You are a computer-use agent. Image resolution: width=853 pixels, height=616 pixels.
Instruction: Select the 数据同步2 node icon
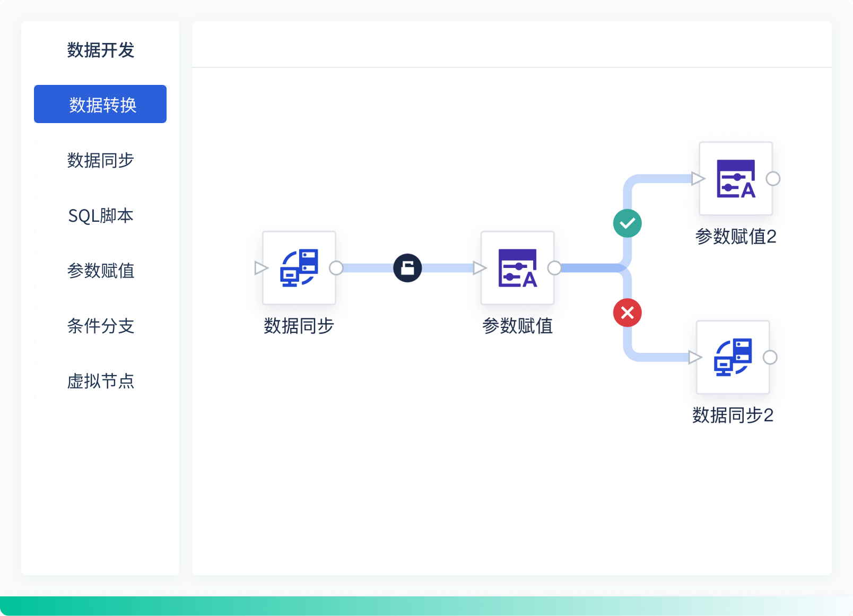[733, 357]
